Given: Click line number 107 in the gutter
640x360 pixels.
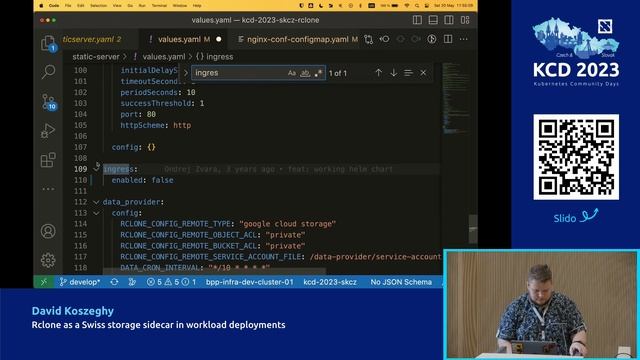Looking at the screenshot, I should click(80, 147).
